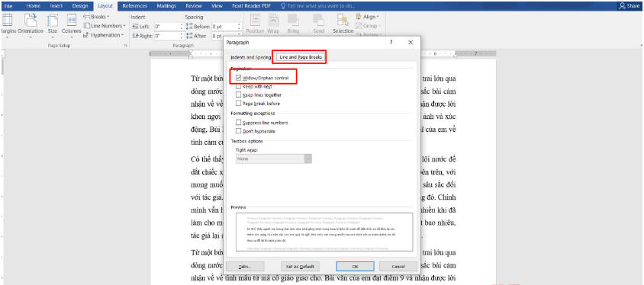This screenshot has height=285, width=644.
Task: Switch to the Insert ribbon tab
Action: [56, 6]
